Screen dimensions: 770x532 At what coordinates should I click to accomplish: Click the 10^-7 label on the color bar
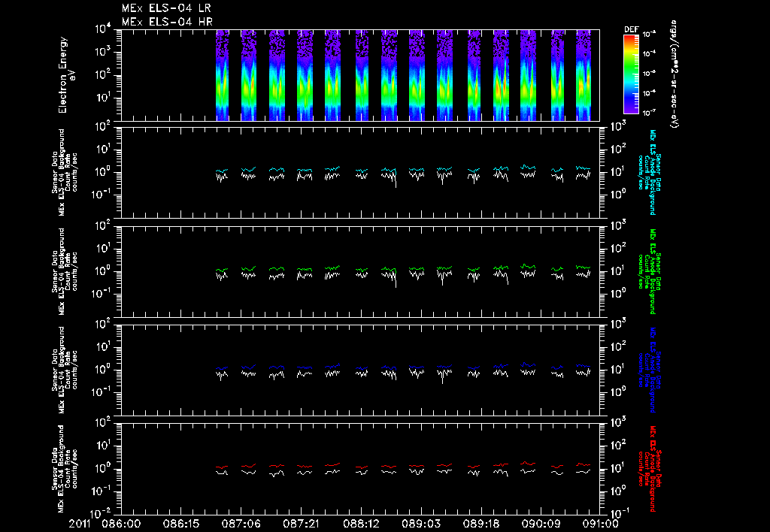[649, 113]
